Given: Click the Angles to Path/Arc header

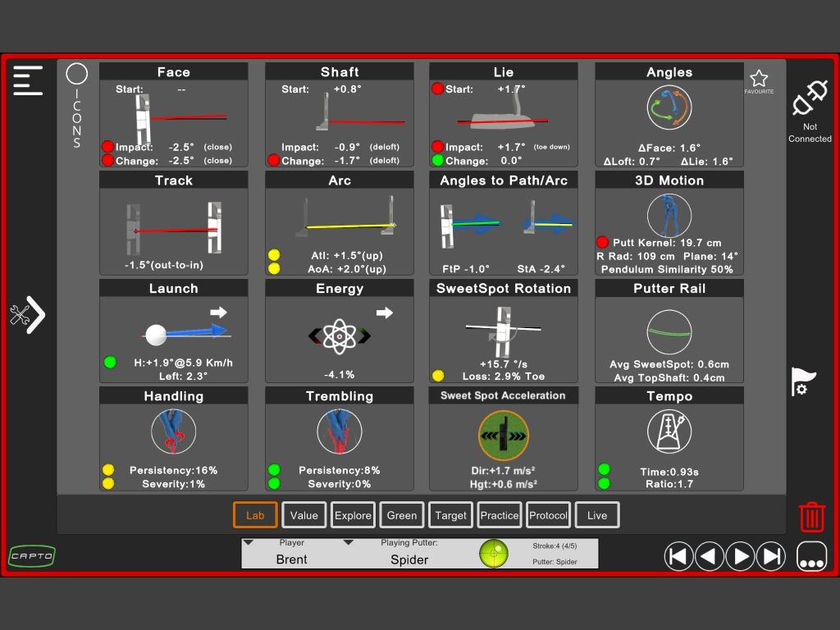Looking at the screenshot, I should [x=504, y=180].
